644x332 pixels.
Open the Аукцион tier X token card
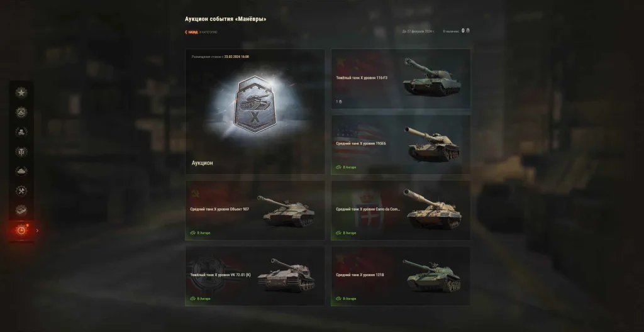255,112
